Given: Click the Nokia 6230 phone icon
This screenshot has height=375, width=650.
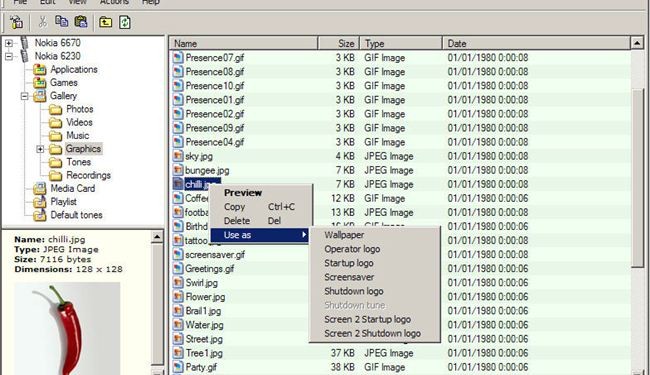Looking at the screenshot, I should click(24, 56).
